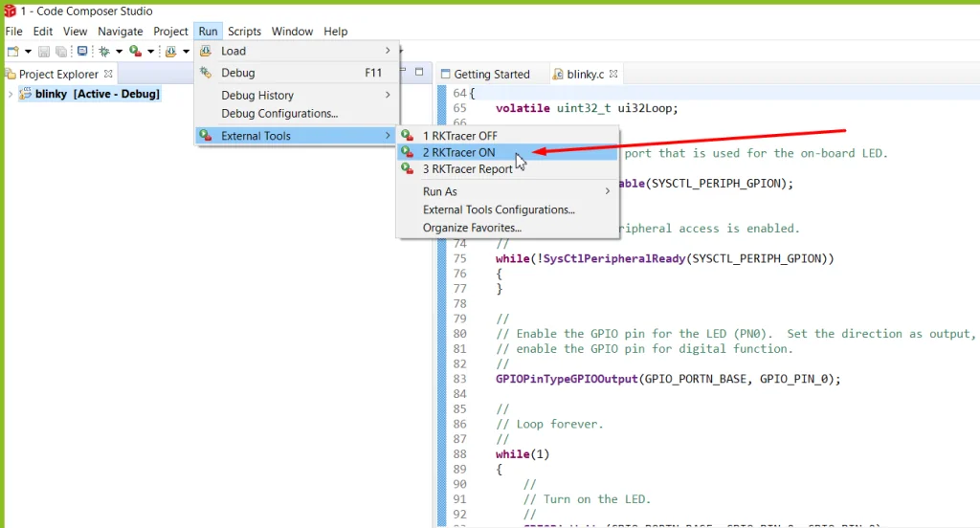980x528 pixels.
Task: Open the External Tools toolbar dropdown arrow
Action: 150,52
